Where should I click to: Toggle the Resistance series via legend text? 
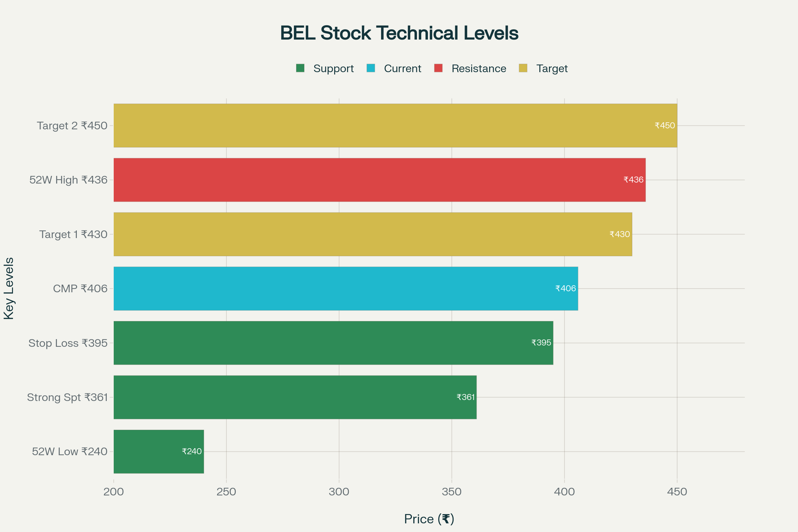(x=479, y=68)
